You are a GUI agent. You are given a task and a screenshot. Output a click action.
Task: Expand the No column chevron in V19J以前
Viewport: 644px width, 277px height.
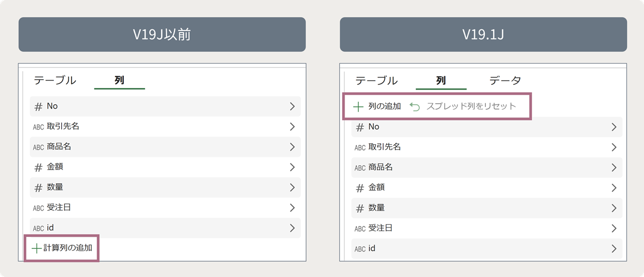292,106
